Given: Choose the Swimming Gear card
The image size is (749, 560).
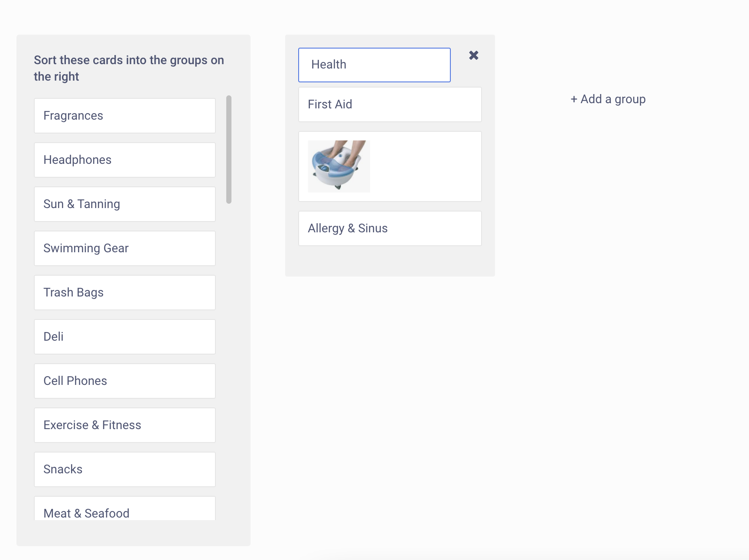Looking at the screenshot, I should [125, 248].
